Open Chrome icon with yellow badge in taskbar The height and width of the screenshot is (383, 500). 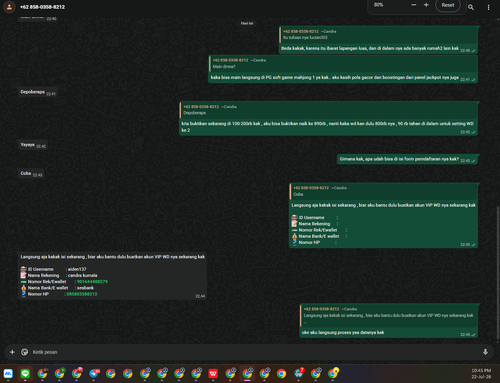pos(333,374)
